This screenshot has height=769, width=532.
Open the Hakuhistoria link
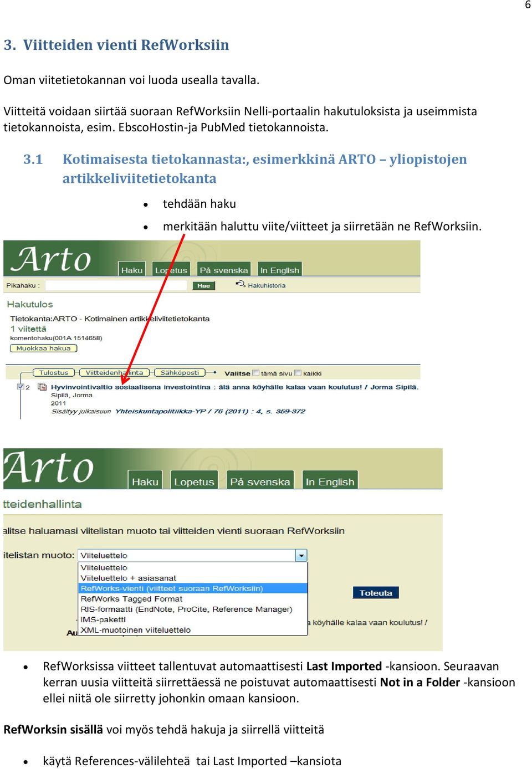pos(267,285)
